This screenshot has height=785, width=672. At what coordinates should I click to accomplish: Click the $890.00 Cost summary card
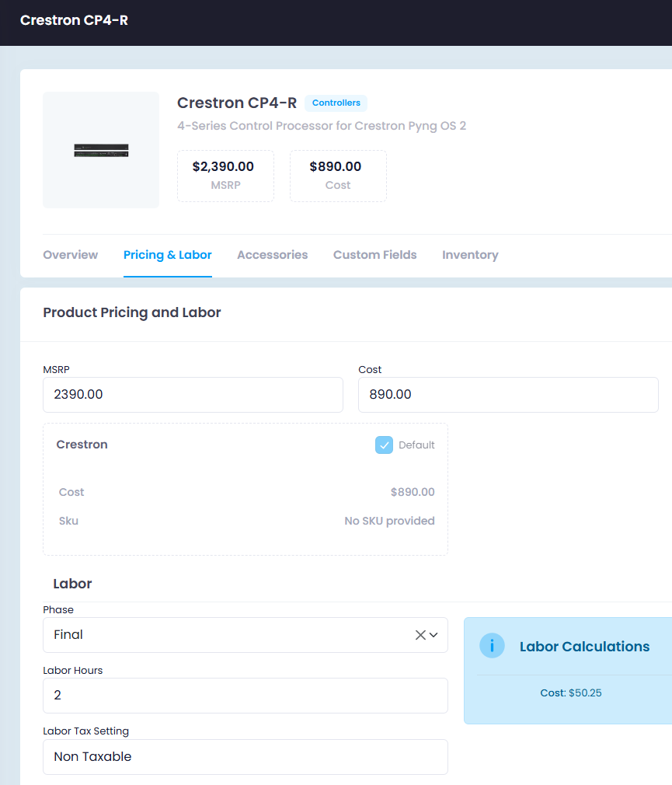point(338,176)
